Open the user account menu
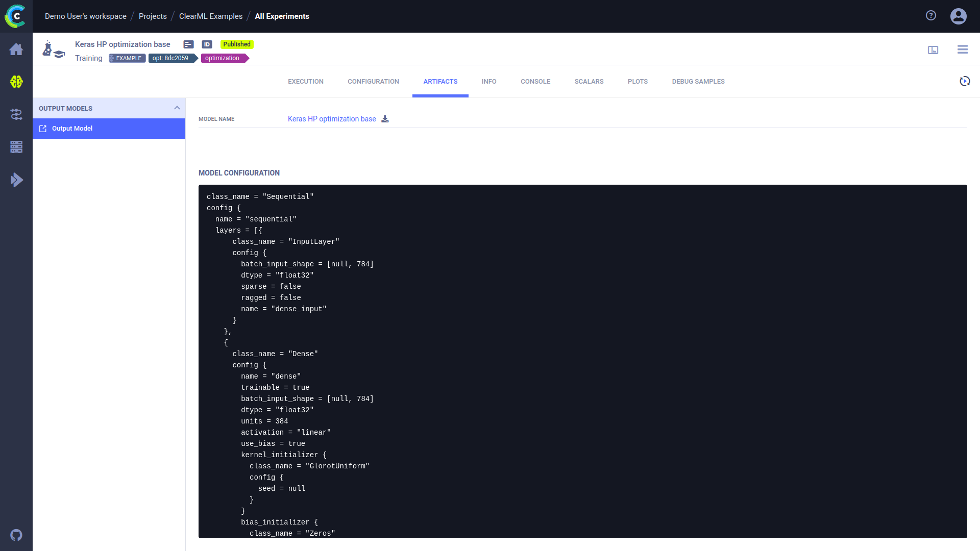 pos(958,16)
